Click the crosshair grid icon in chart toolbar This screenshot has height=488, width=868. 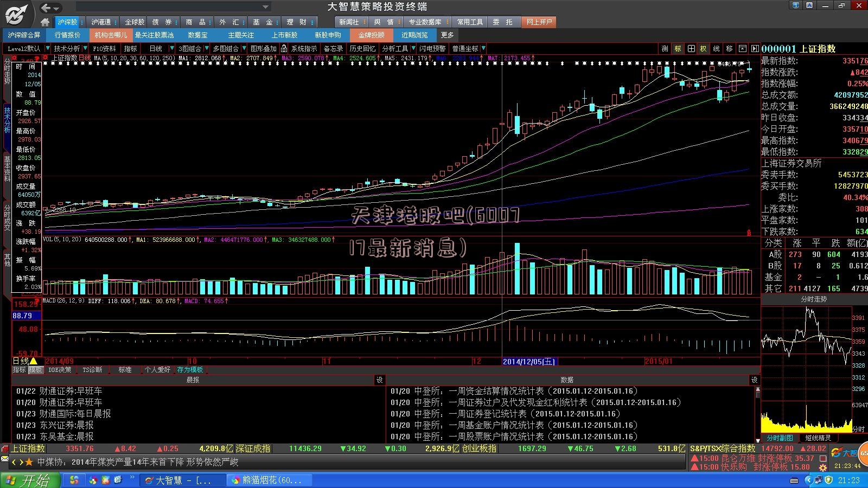691,49
